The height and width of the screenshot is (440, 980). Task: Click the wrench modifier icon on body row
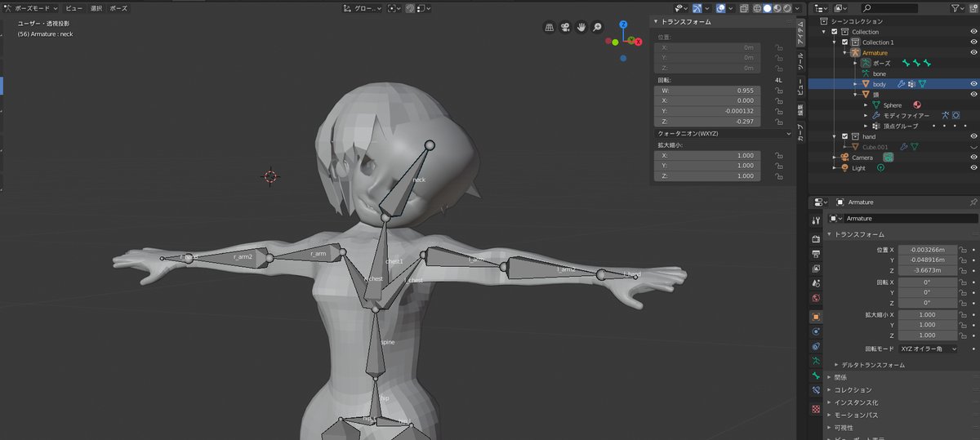(902, 84)
